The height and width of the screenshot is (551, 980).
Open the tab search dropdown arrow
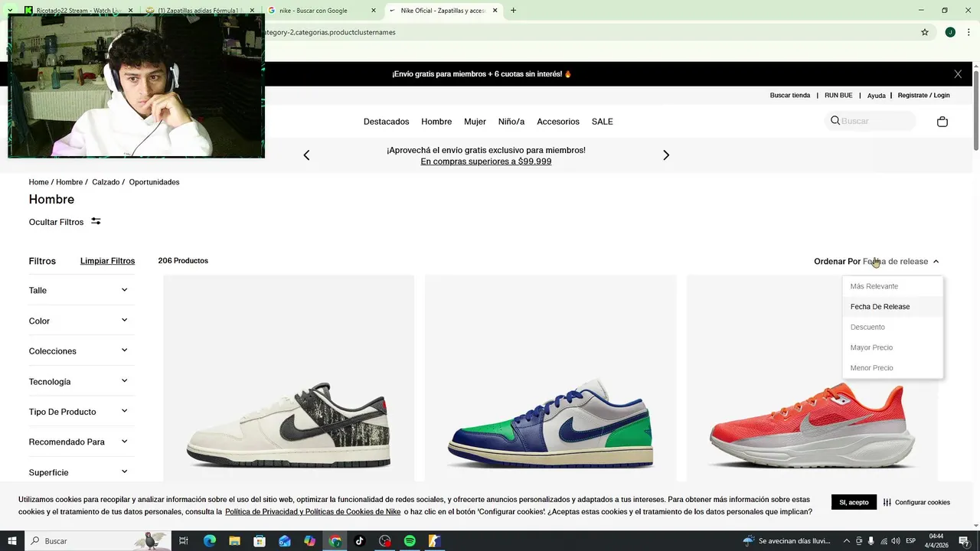(10, 11)
